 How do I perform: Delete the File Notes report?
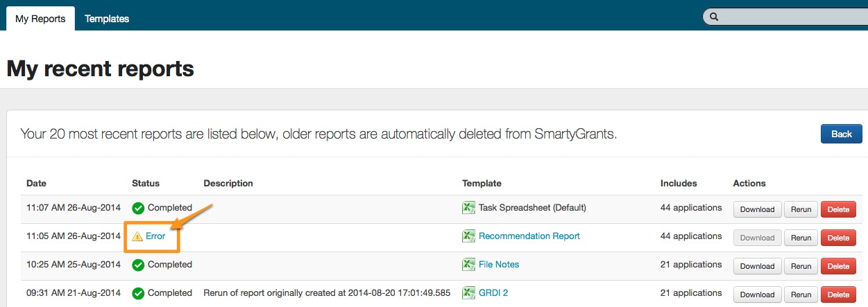[x=837, y=266]
